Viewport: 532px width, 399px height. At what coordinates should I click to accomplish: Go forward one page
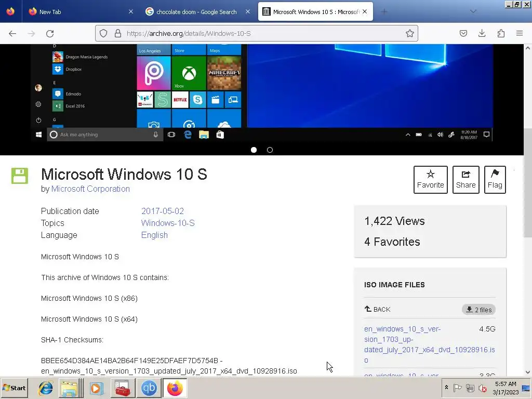pyautogui.click(x=31, y=34)
